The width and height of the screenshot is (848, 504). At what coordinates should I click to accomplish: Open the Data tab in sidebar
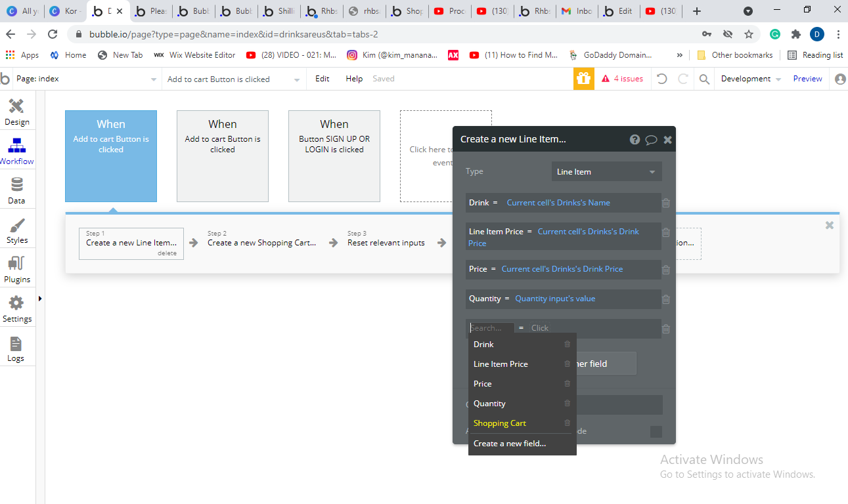[x=17, y=190]
